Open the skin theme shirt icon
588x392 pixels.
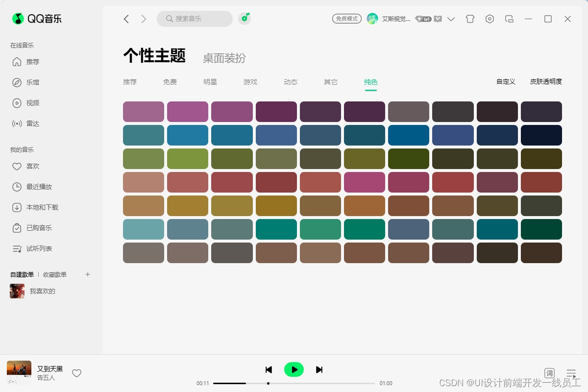[x=470, y=19]
